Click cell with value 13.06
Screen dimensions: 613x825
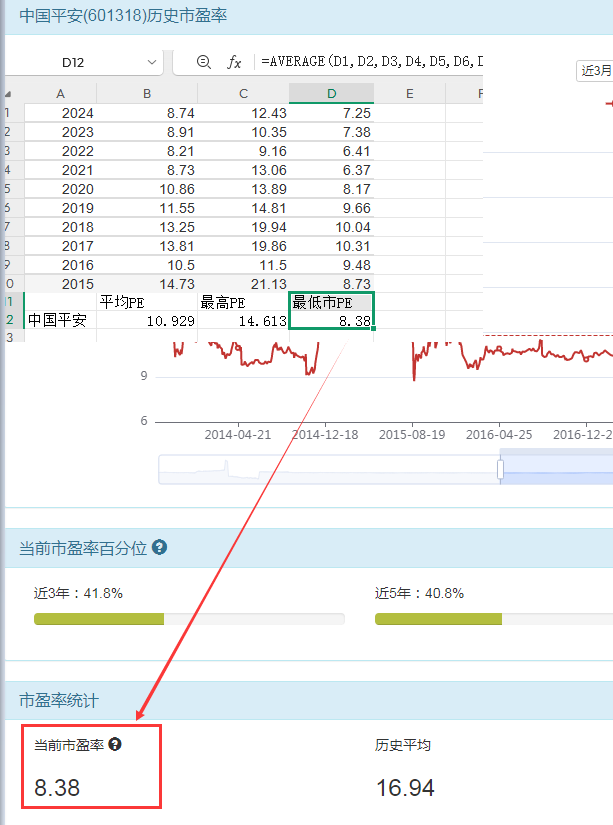[243, 170]
